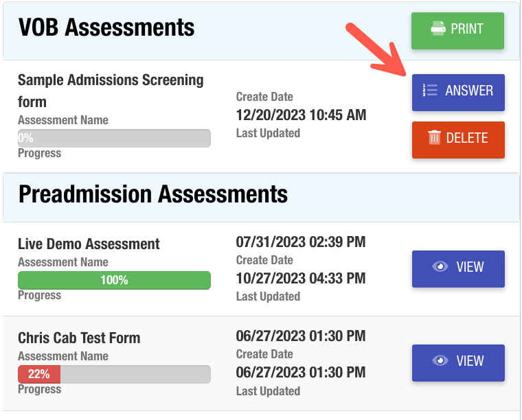
Task: Click the 0% progress bar for Sample Admissions
Action: (114, 138)
